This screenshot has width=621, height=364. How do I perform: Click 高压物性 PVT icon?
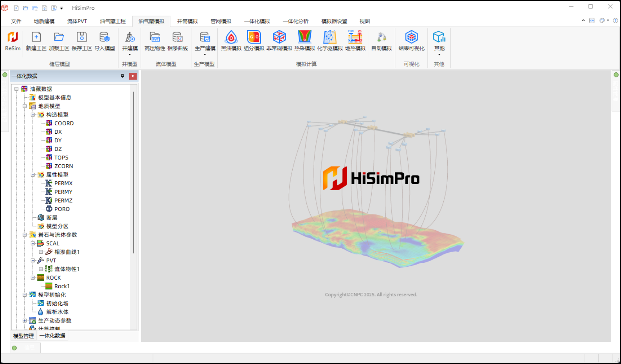(x=155, y=41)
